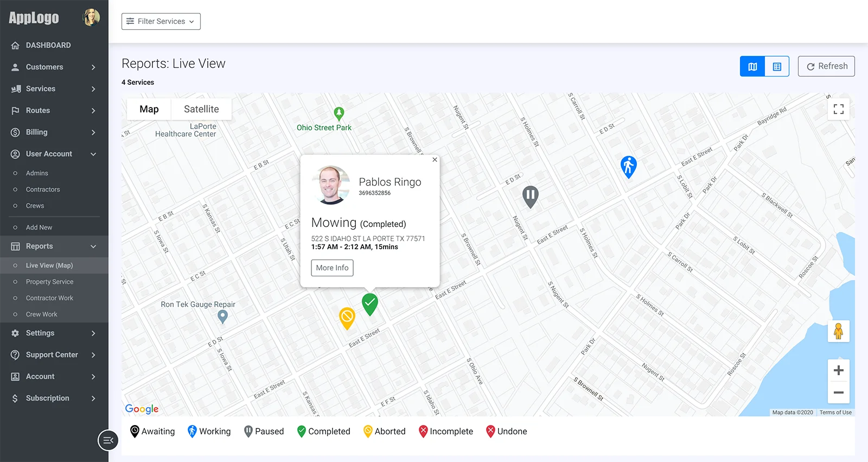Click the Billing dollar-circle icon

[15, 132]
